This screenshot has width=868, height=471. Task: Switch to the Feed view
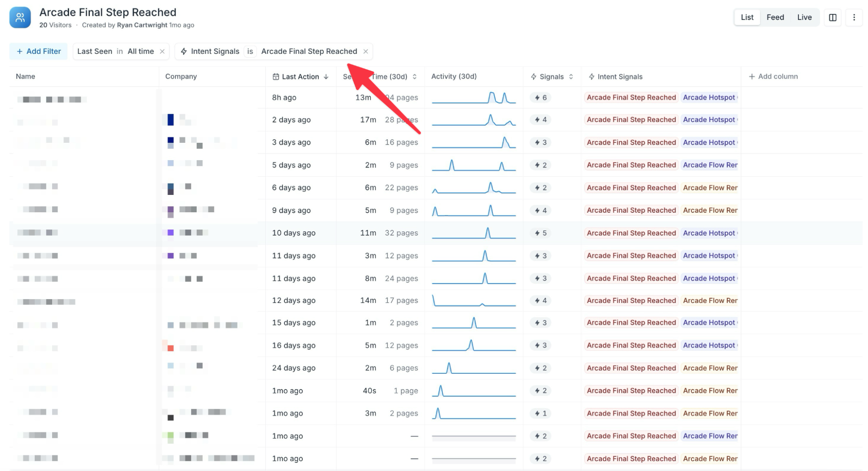tap(775, 17)
